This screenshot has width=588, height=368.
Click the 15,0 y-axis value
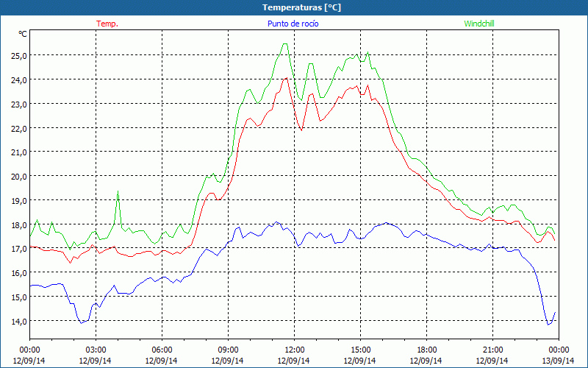(x=19, y=297)
